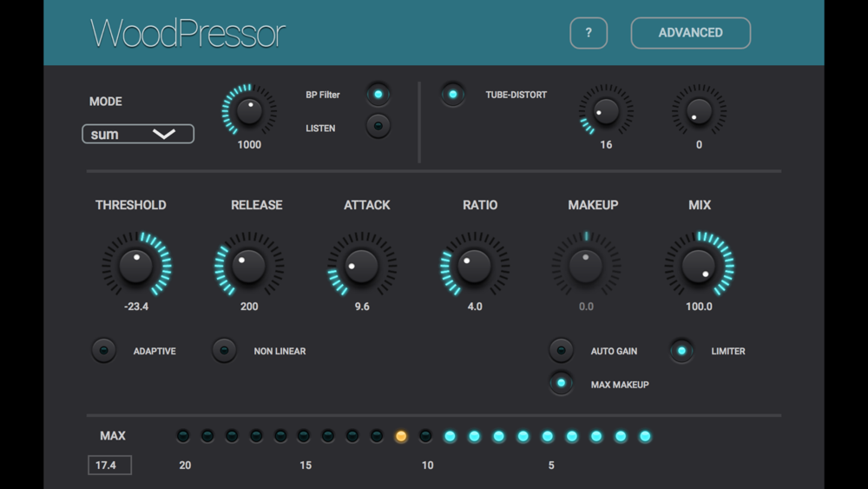Enable the NON LINEAR toggle

(x=224, y=351)
